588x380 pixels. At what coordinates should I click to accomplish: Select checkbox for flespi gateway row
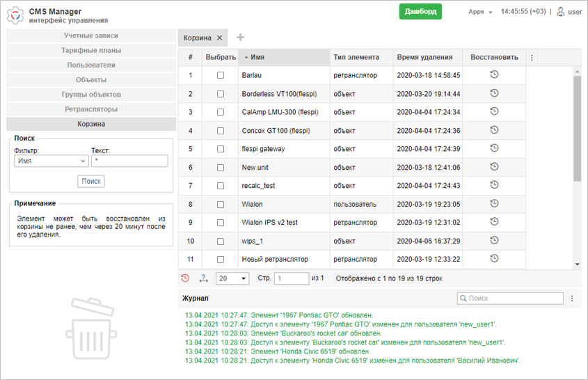click(x=221, y=149)
